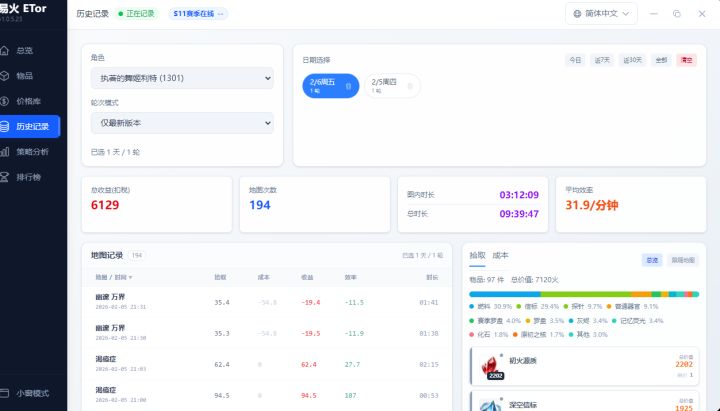Click the 初火源质 red crystal item icon
This screenshot has width=720, height=411.
[490, 366]
